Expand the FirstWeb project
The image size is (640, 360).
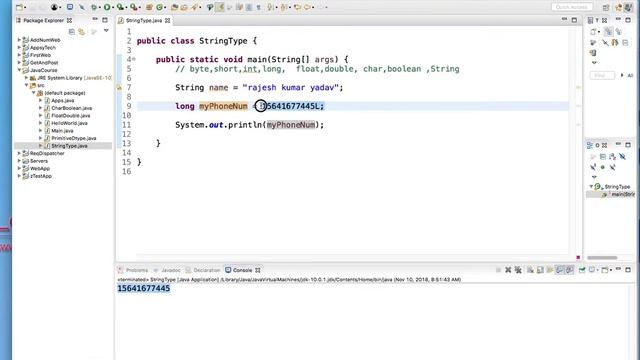[x=19, y=55]
